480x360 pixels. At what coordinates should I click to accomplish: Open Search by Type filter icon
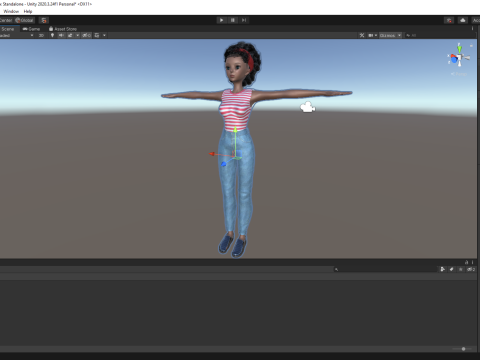point(443,269)
